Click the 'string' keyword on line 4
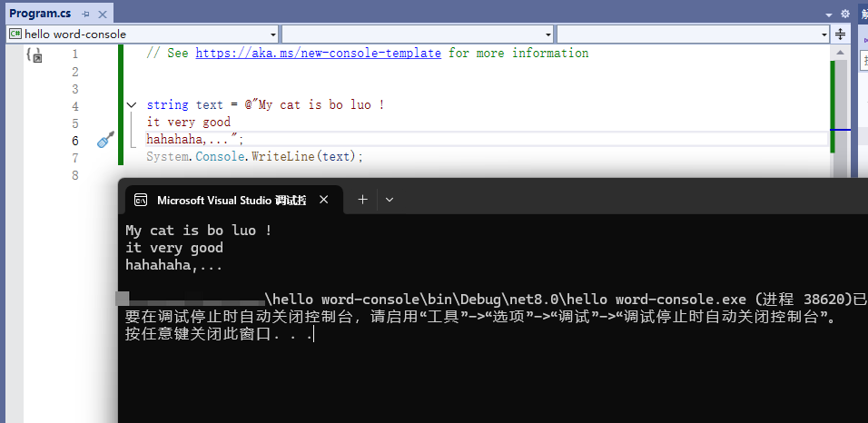 point(168,104)
